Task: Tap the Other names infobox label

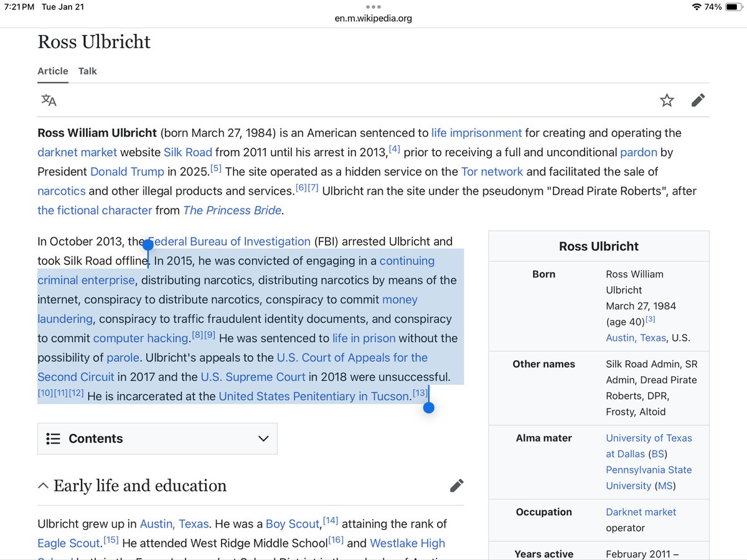Action: point(543,364)
